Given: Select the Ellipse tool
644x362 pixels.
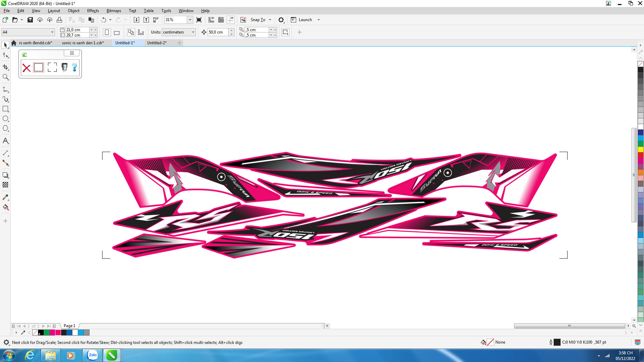Looking at the screenshot, I should [x=5, y=119].
